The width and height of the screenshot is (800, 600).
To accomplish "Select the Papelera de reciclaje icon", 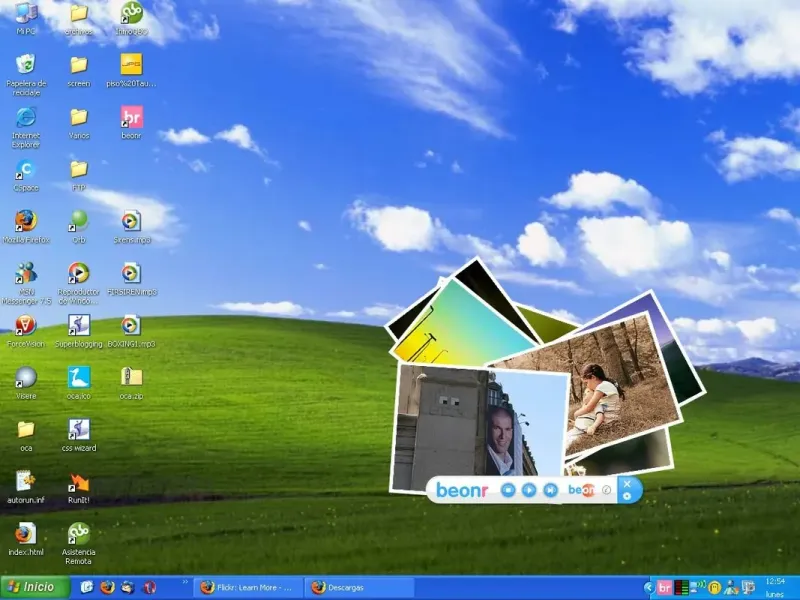I will point(26,75).
